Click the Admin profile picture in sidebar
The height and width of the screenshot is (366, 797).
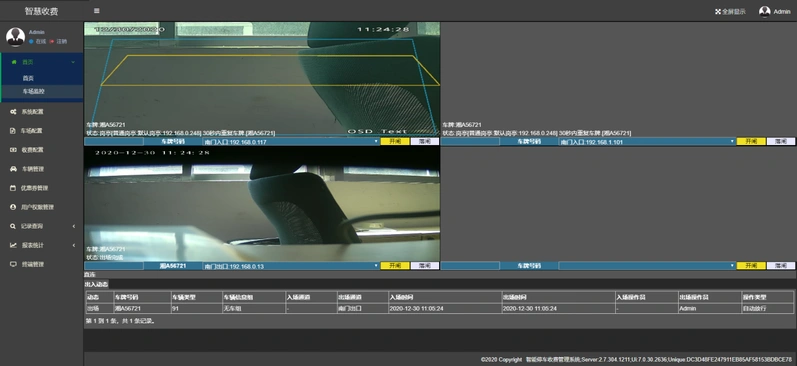point(15,37)
